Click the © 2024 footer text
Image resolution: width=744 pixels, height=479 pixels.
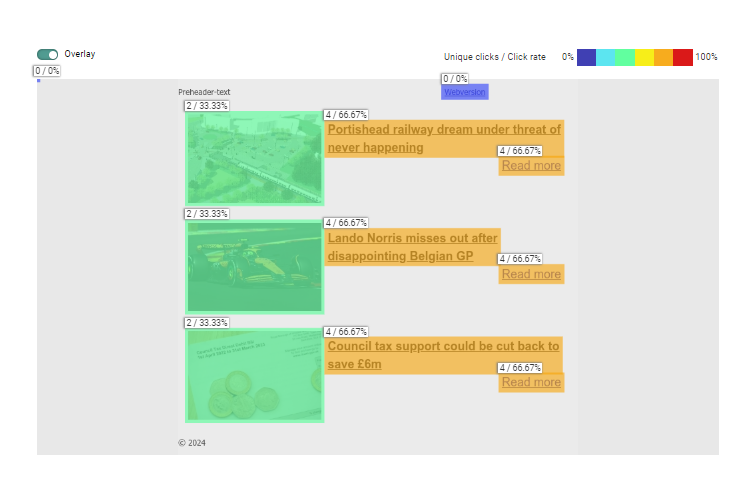tap(192, 443)
